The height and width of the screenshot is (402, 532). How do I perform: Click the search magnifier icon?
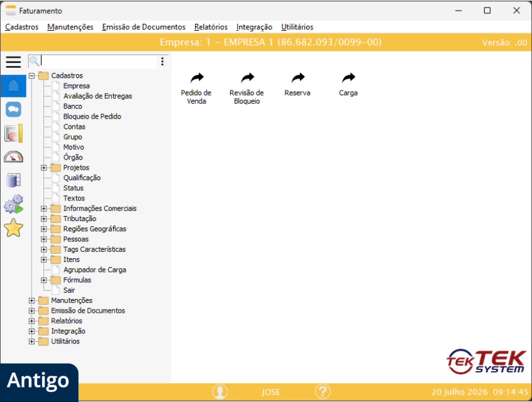(34, 61)
